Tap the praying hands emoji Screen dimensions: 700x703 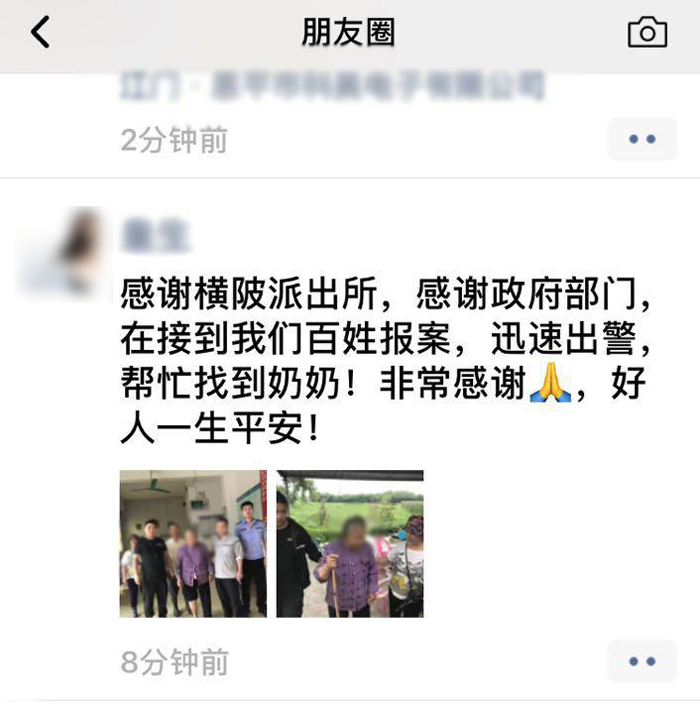coord(550,382)
